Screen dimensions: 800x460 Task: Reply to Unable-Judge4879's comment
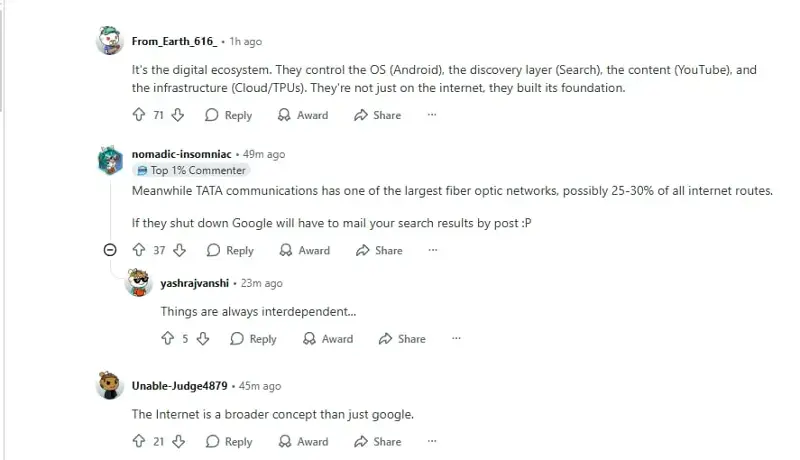point(228,441)
